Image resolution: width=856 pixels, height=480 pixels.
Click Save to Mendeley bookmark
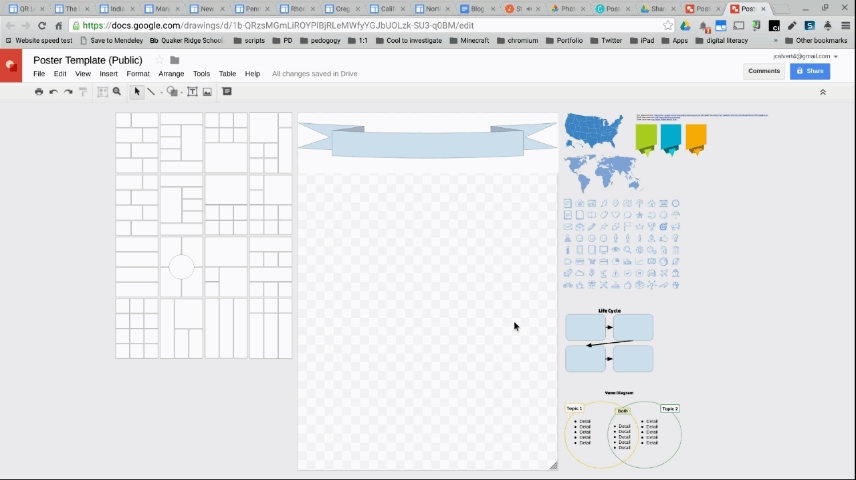(x=111, y=40)
